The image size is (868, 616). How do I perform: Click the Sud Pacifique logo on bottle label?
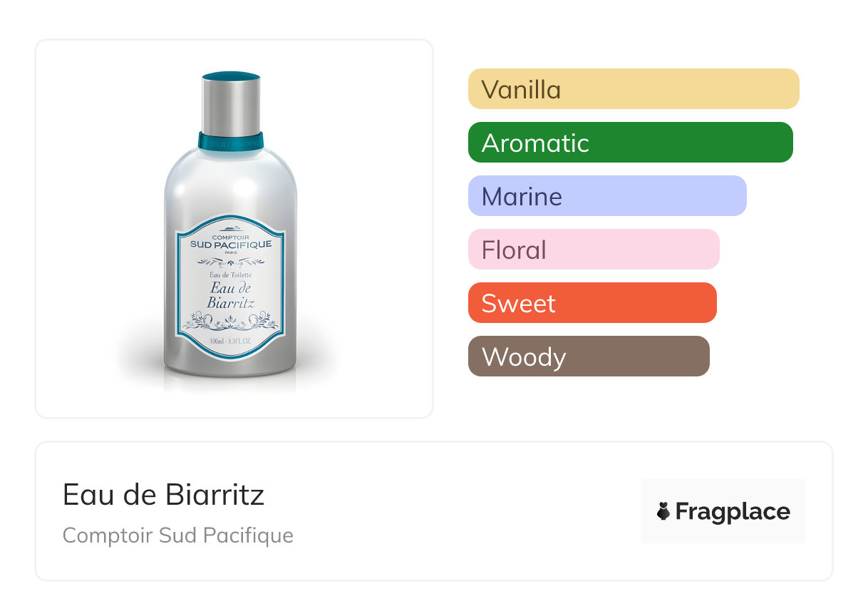(230, 245)
